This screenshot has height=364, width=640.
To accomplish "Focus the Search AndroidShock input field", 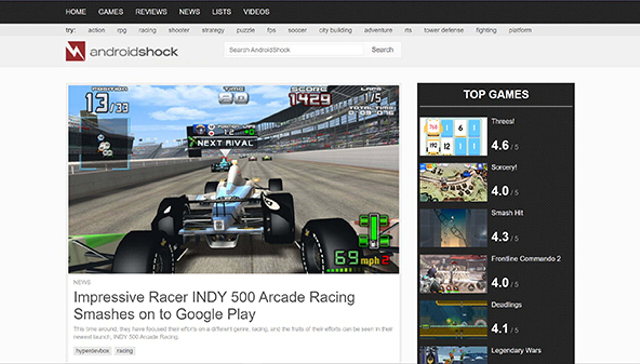I will 294,50.
